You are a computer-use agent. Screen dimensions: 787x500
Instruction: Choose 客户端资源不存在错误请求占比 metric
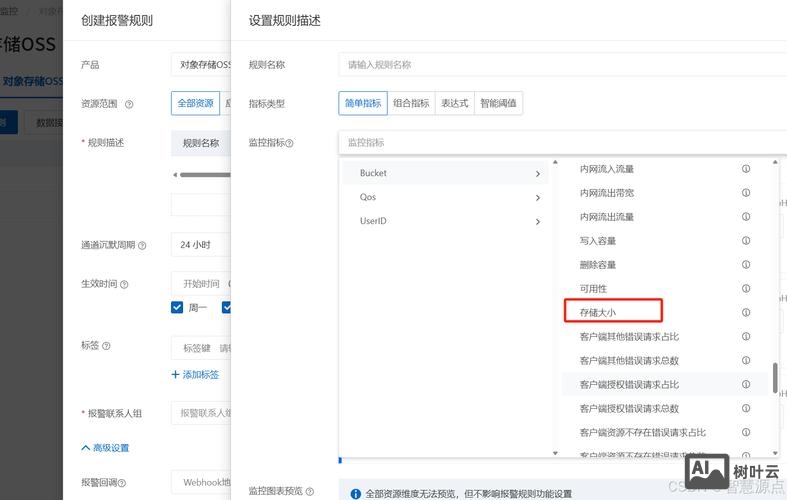(642, 432)
